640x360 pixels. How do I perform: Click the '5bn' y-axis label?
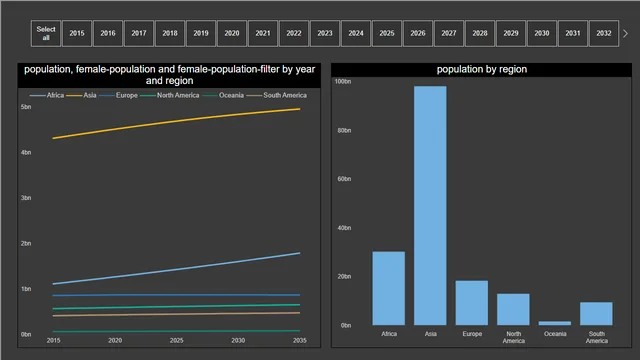click(x=26, y=107)
